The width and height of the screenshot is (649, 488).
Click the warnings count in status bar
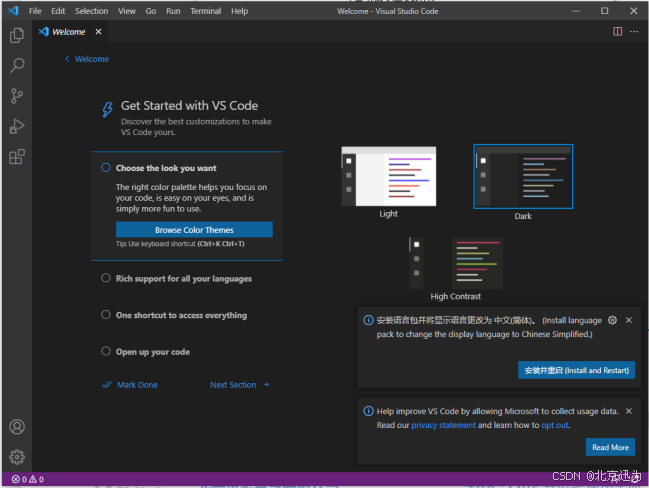pyautogui.click(x=36, y=479)
